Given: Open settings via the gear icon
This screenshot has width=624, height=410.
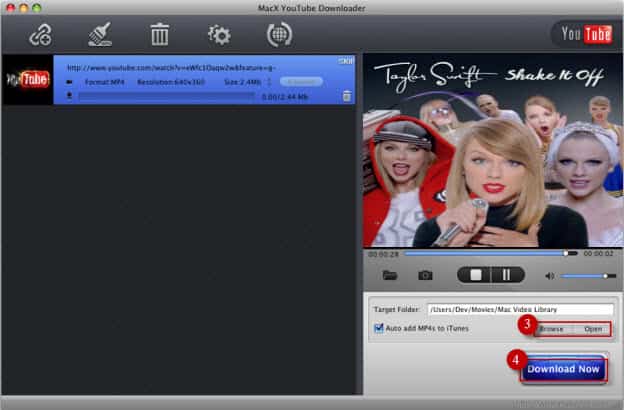Looking at the screenshot, I should pos(219,35).
